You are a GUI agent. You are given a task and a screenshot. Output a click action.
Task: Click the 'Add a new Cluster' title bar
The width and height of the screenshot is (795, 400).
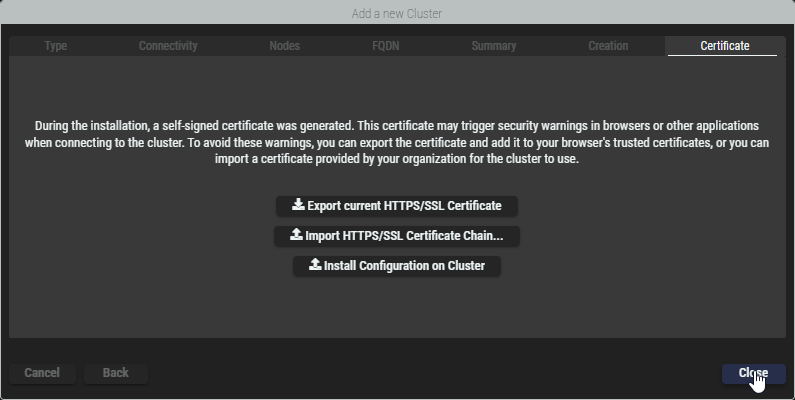[397, 13]
